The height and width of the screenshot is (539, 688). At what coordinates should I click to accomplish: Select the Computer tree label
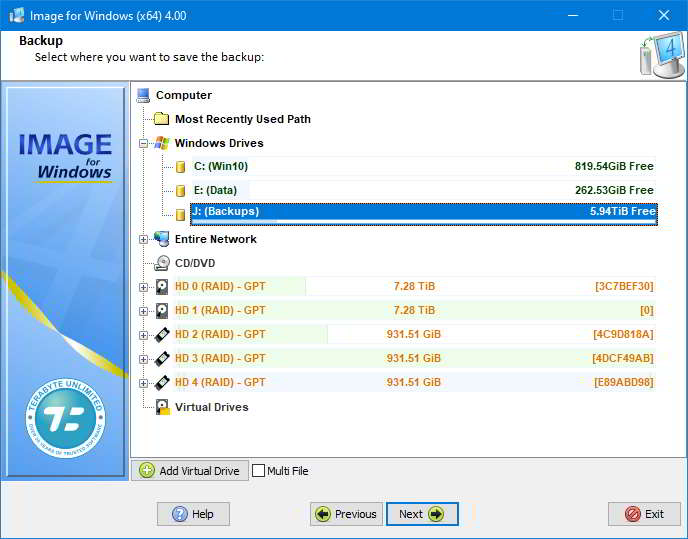tap(184, 95)
